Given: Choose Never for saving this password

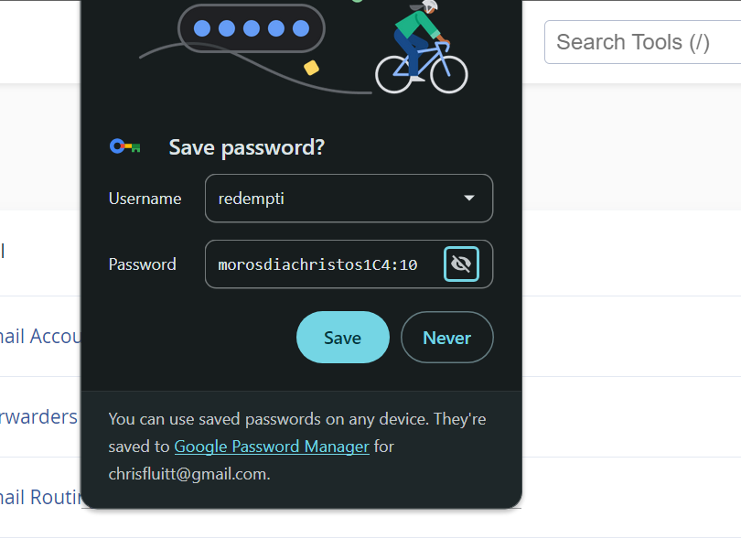Looking at the screenshot, I should [446, 338].
